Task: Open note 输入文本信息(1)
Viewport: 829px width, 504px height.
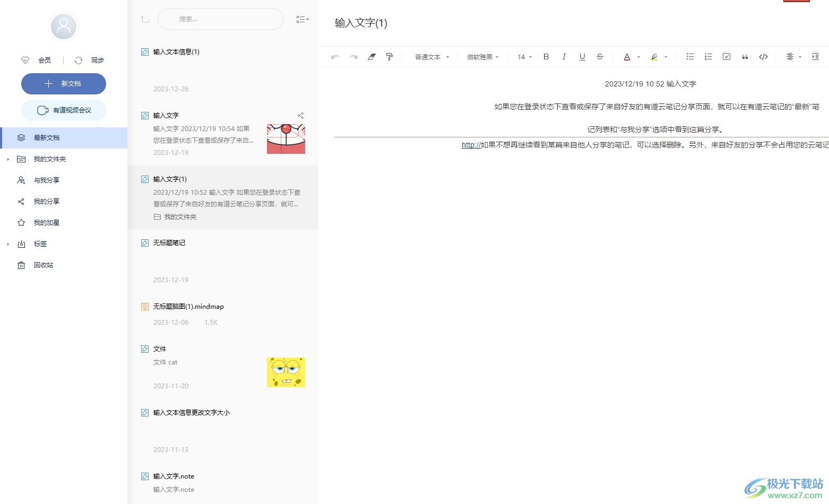Action: click(223, 70)
